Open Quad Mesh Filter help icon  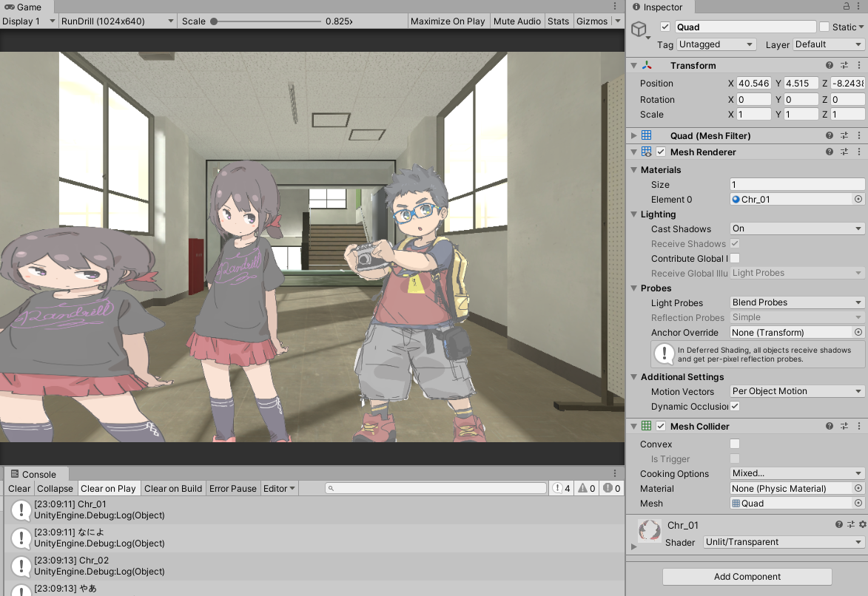830,135
